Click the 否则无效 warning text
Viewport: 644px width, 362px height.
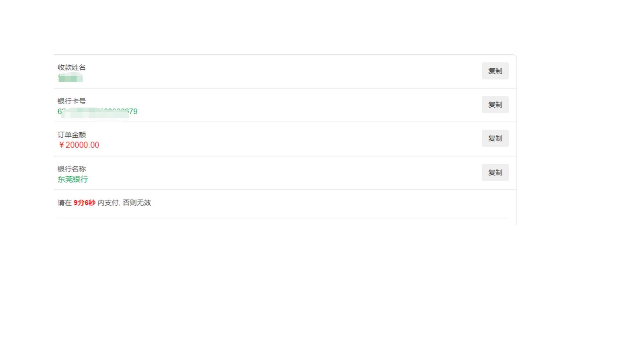click(x=137, y=203)
